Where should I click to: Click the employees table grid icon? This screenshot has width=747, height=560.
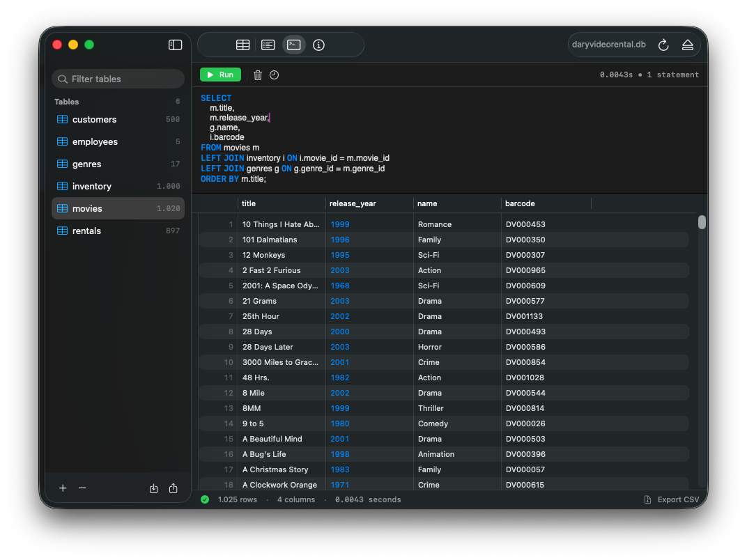point(63,142)
